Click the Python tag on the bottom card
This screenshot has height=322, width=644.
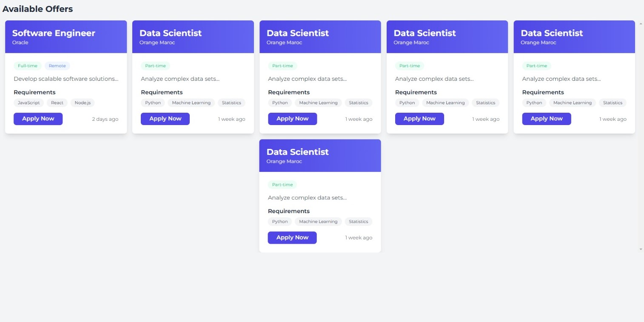(279, 221)
